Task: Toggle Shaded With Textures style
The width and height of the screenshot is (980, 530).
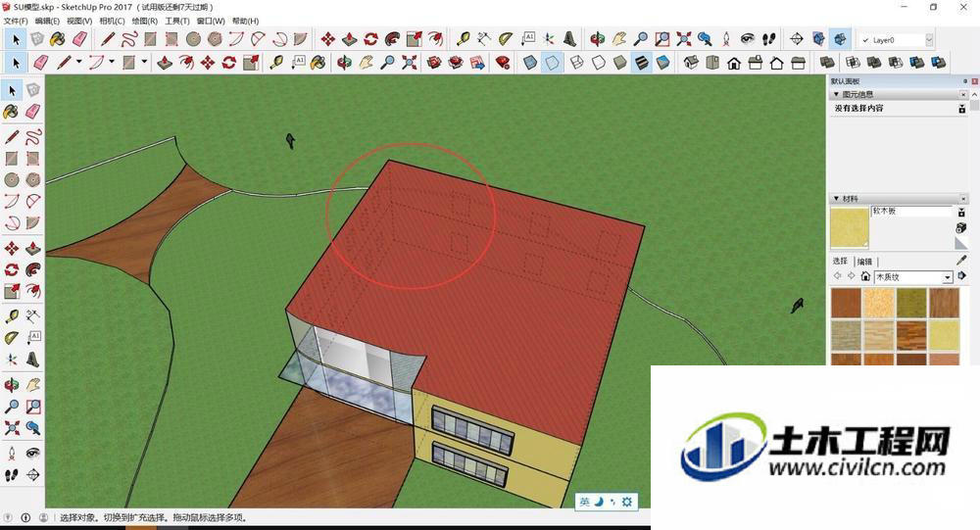Action: pos(641,63)
